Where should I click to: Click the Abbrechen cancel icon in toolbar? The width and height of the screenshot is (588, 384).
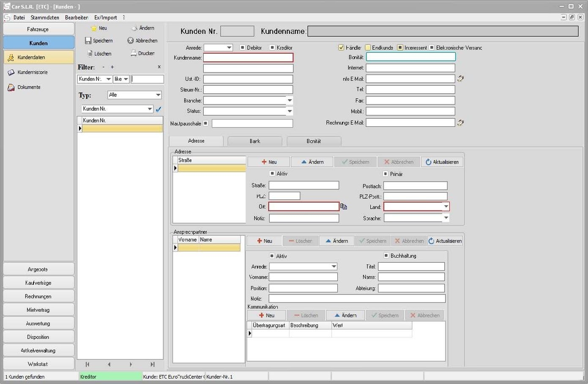click(x=131, y=41)
